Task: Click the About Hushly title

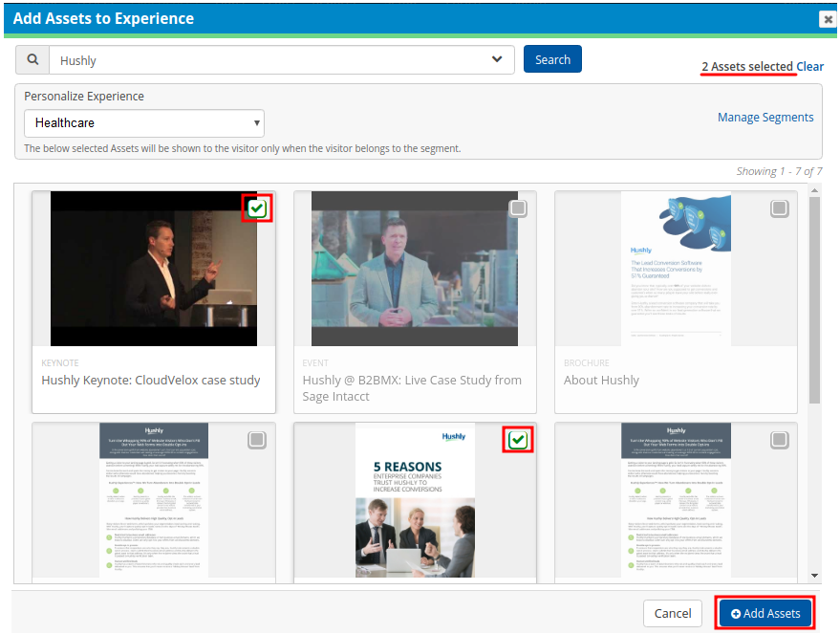Action: pyautogui.click(x=601, y=380)
